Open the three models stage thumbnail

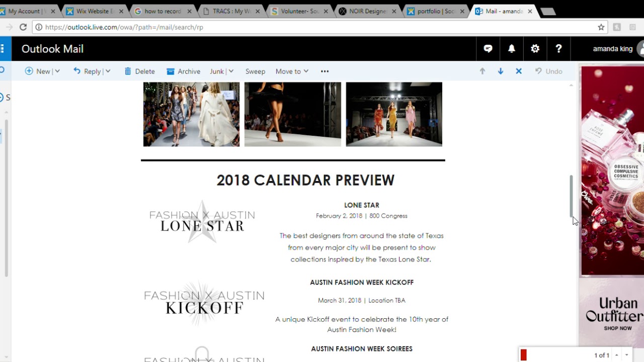pos(394,115)
